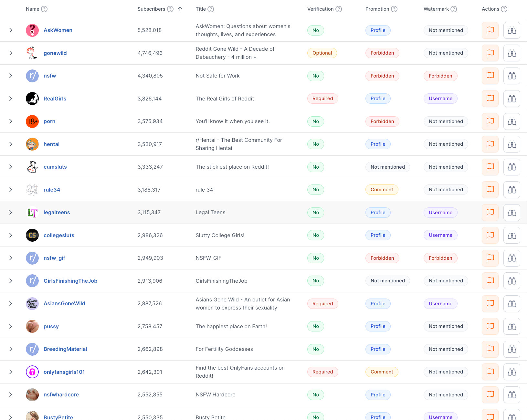Viewport: 528px width, 420px height.
Task: Click the flag icon in RealGirls row
Action: tap(490, 99)
